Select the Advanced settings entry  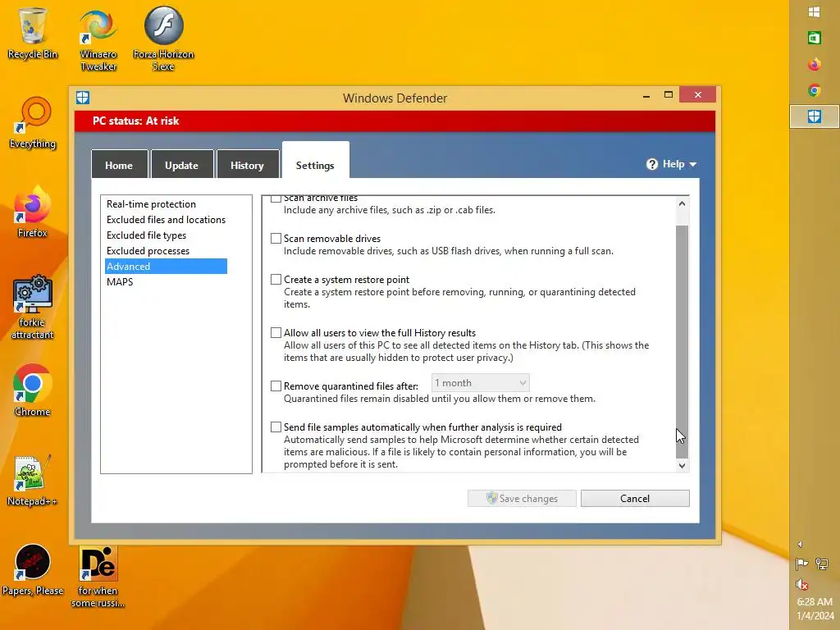click(x=166, y=267)
